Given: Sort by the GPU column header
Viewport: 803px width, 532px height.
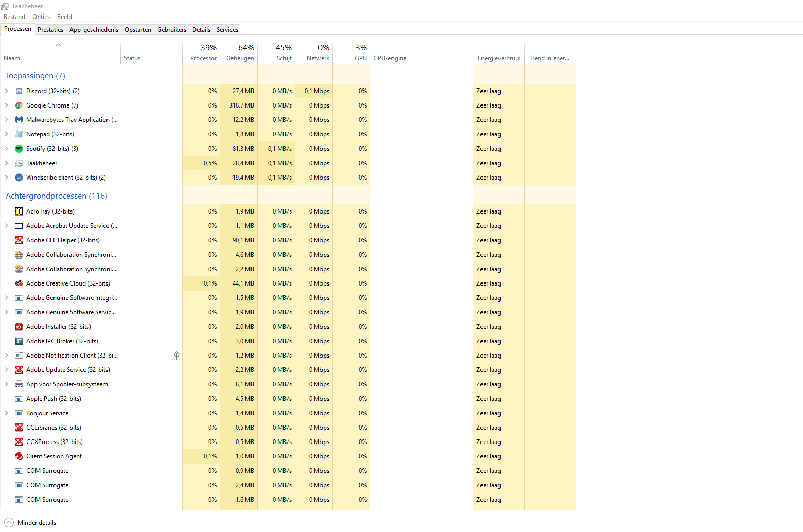Looking at the screenshot, I should coord(351,53).
